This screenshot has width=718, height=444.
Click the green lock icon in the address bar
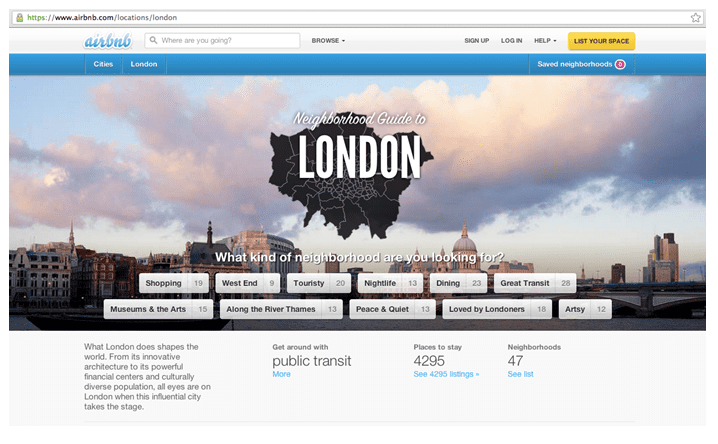coord(19,17)
